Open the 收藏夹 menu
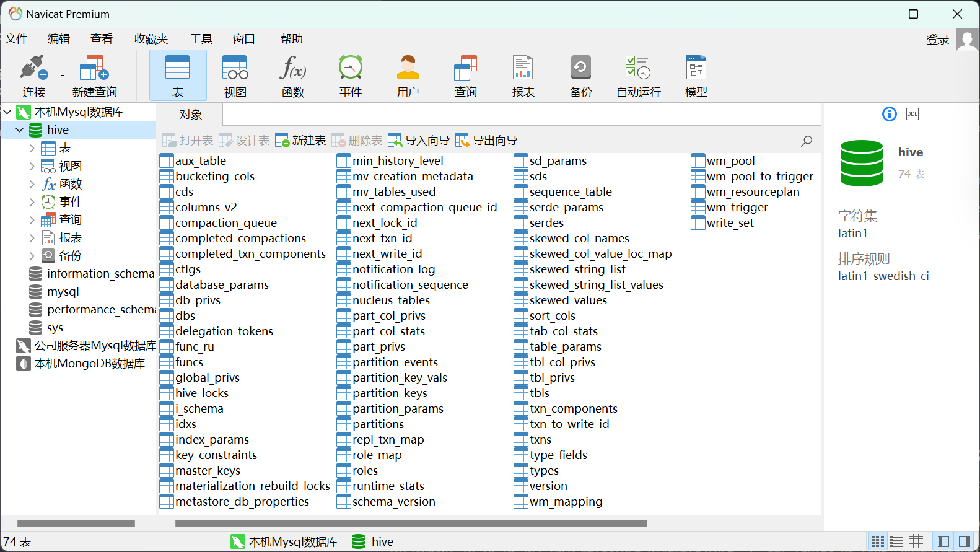 (151, 39)
